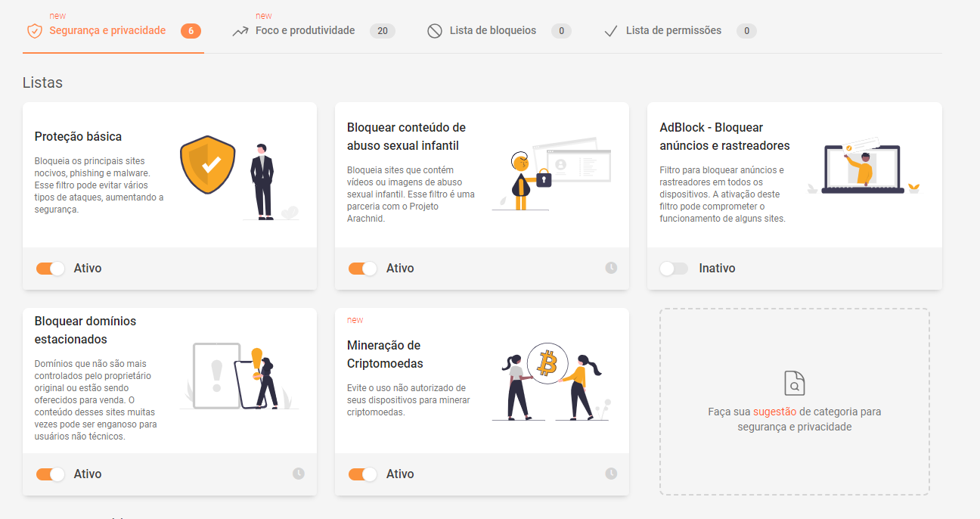Click AdBlock - Bloquear anúncios e rastreadores title
Image resolution: width=980 pixels, height=519 pixels.
[x=724, y=137]
